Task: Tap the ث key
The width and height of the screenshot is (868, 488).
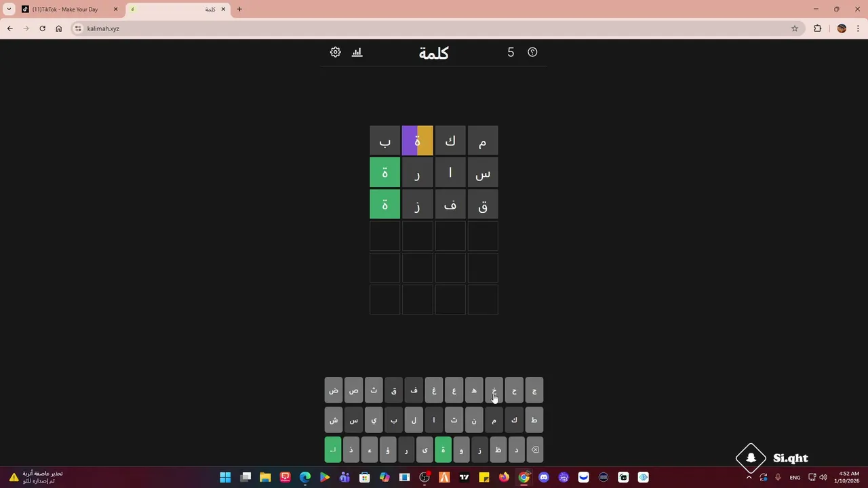Action: pyautogui.click(x=374, y=390)
